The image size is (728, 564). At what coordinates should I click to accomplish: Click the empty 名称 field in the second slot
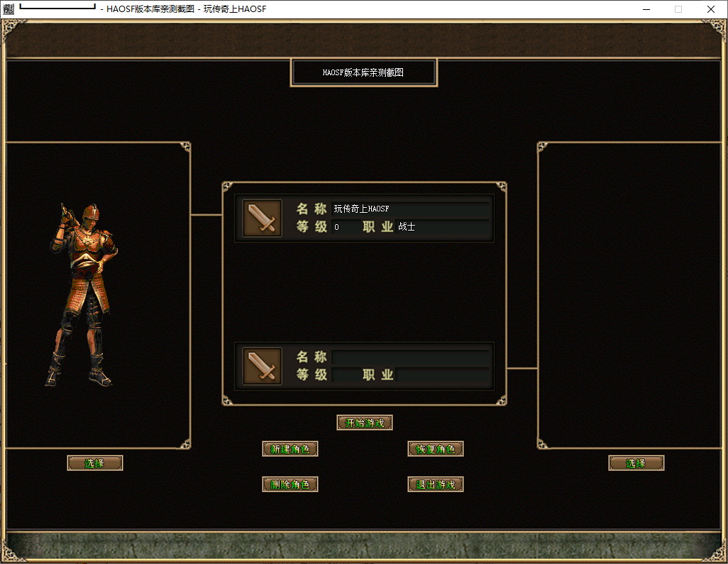click(x=410, y=357)
